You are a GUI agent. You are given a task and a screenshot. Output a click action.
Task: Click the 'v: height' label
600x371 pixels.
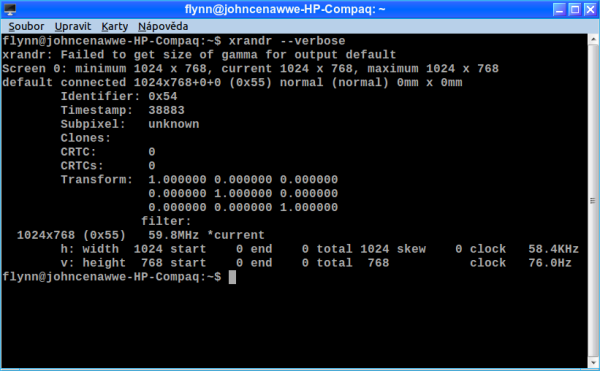click(93, 263)
